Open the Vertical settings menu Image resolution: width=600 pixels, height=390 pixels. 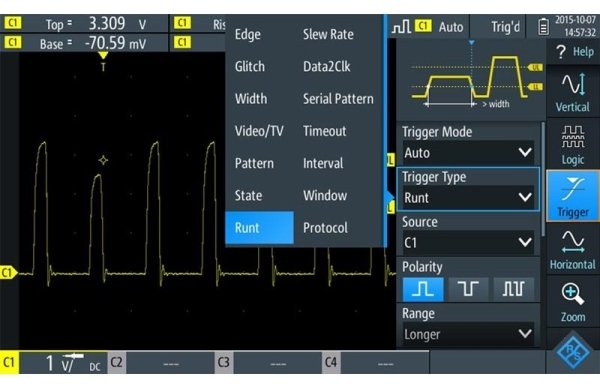tap(572, 92)
